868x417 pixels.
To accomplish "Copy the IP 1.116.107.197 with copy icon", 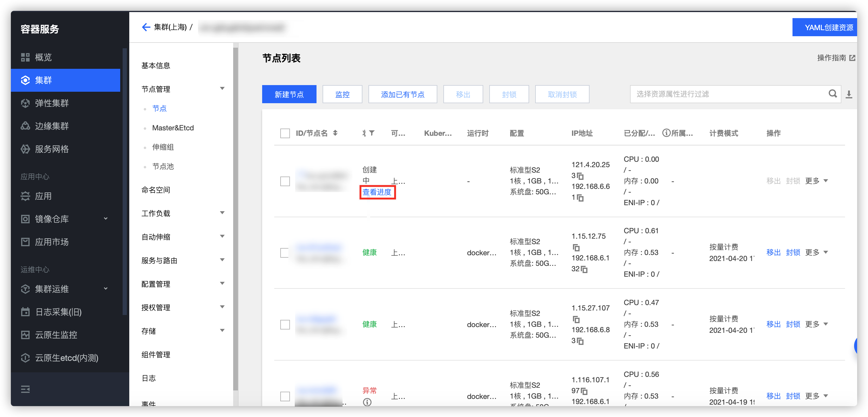I will 584,391.
